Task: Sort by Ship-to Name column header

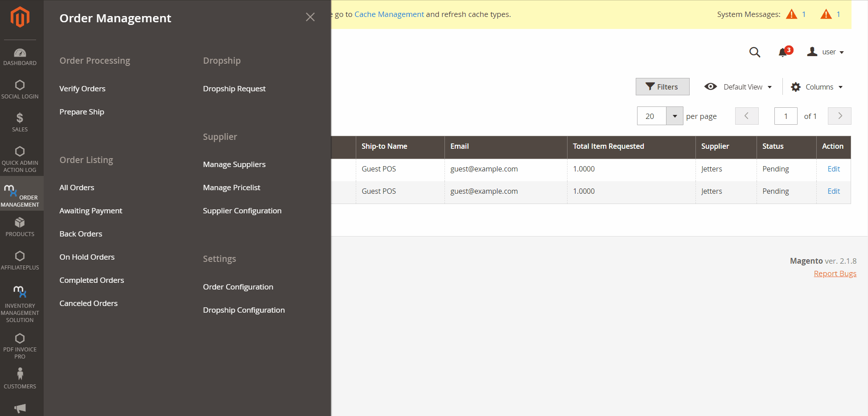Action: coord(400,147)
